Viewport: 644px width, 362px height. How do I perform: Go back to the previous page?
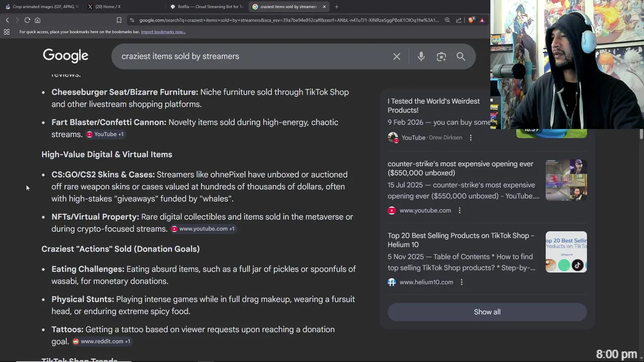point(7,20)
